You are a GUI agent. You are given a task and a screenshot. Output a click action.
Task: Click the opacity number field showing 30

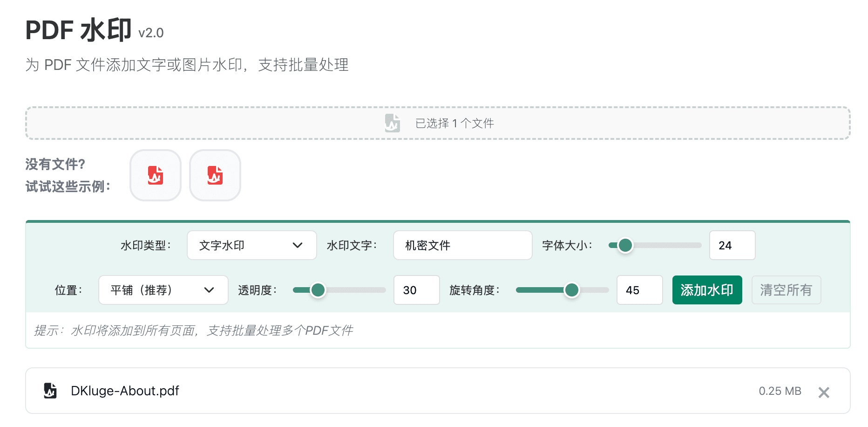click(416, 290)
